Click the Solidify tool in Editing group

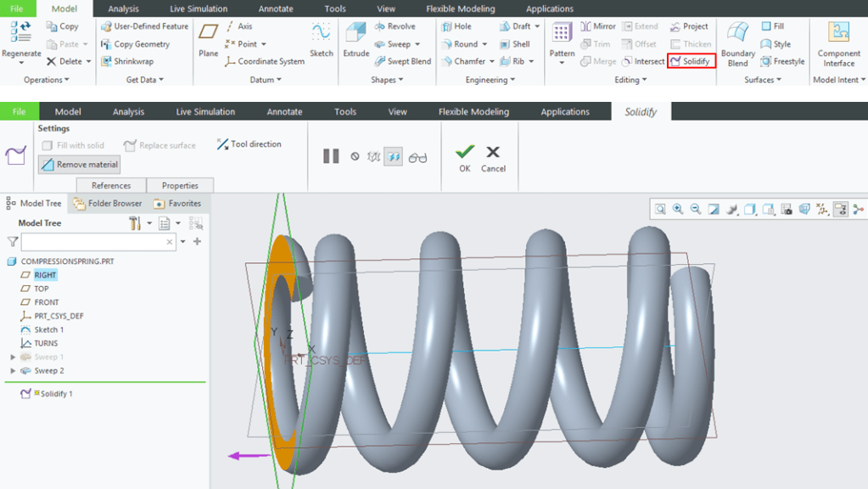[691, 62]
